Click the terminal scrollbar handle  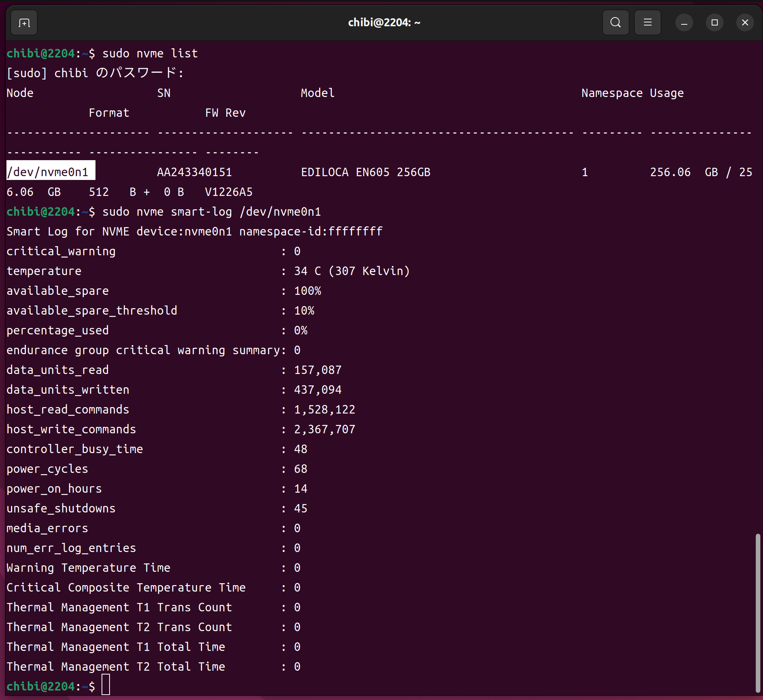[x=758, y=612]
